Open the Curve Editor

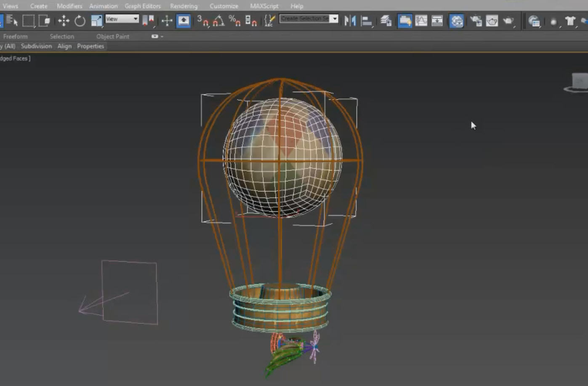(x=421, y=20)
